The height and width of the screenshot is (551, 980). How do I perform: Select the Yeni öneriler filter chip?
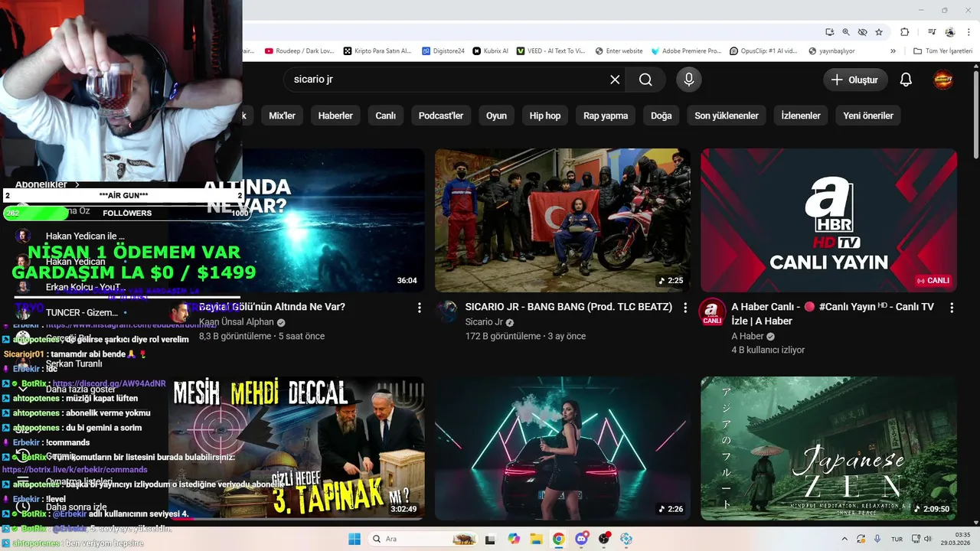coord(868,116)
